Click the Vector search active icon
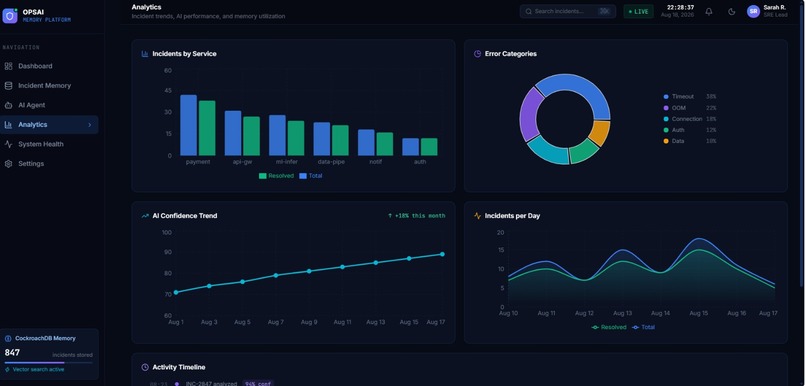Image resolution: width=806 pixels, height=386 pixels. 7,370
